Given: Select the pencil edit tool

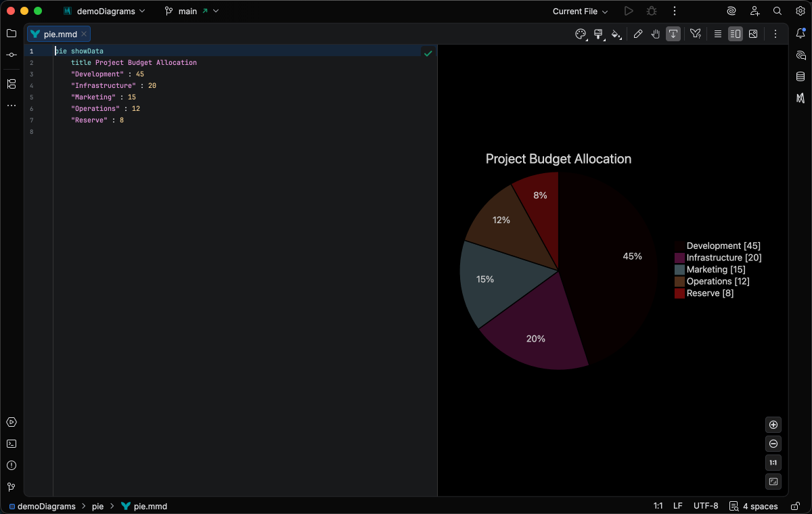Looking at the screenshot, I should 638,34.
